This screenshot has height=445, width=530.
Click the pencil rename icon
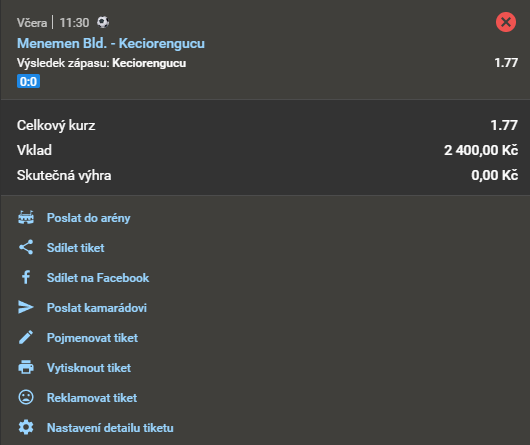click(x=26, y=337)
